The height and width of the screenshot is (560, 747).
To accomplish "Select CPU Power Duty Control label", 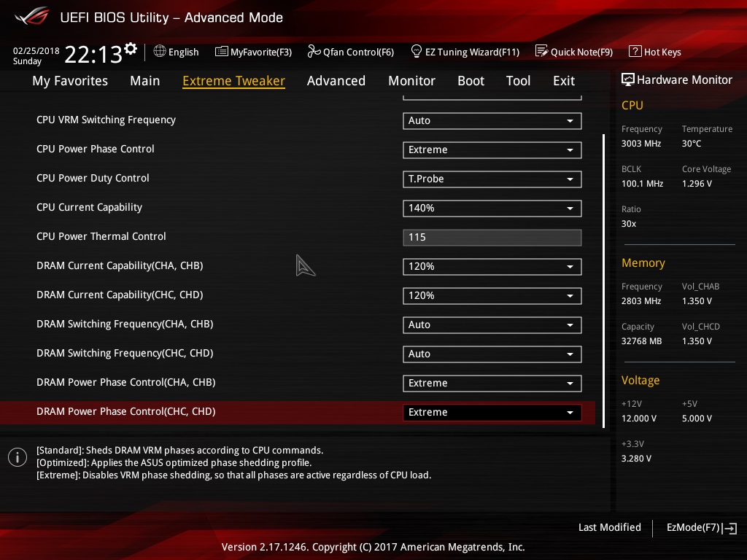I will (93, 178).
